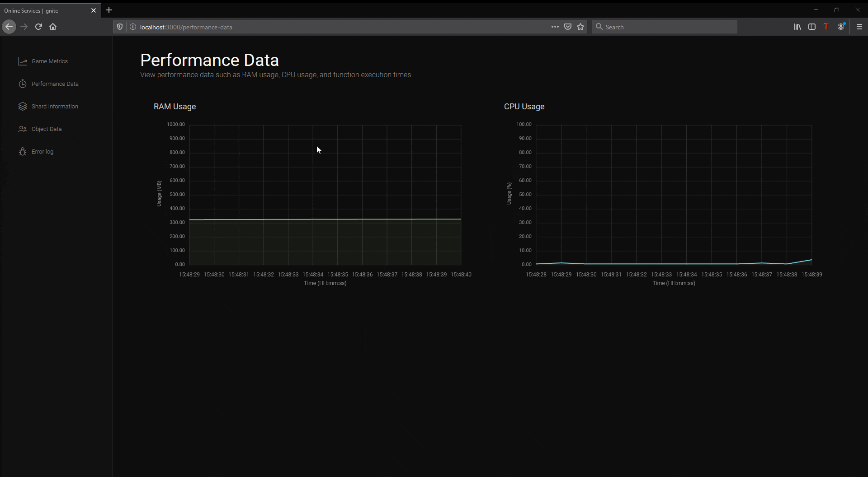Open a new browser tab
The image size is (868, 477).
(x=109, y=10)
